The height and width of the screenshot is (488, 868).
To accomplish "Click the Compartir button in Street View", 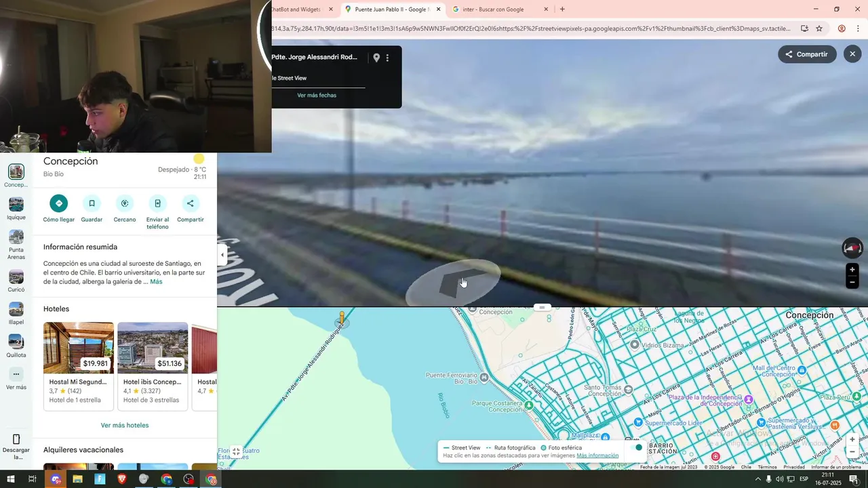I will [807, 54].
